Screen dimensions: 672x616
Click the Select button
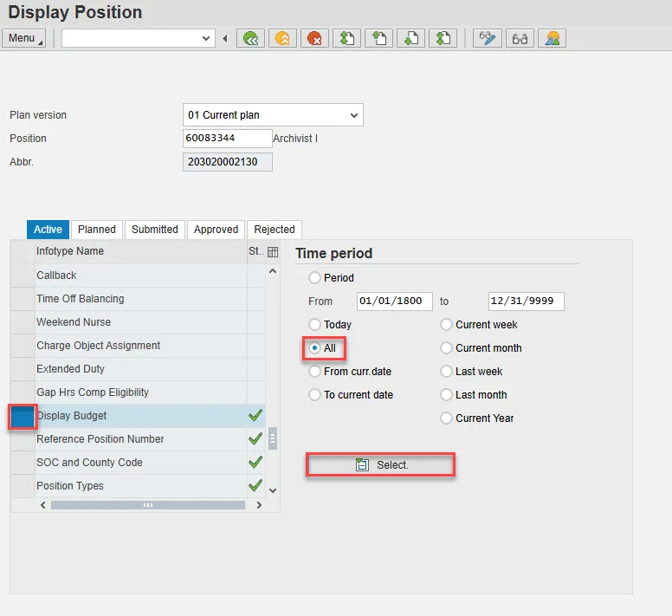click(x=380, y=464)
